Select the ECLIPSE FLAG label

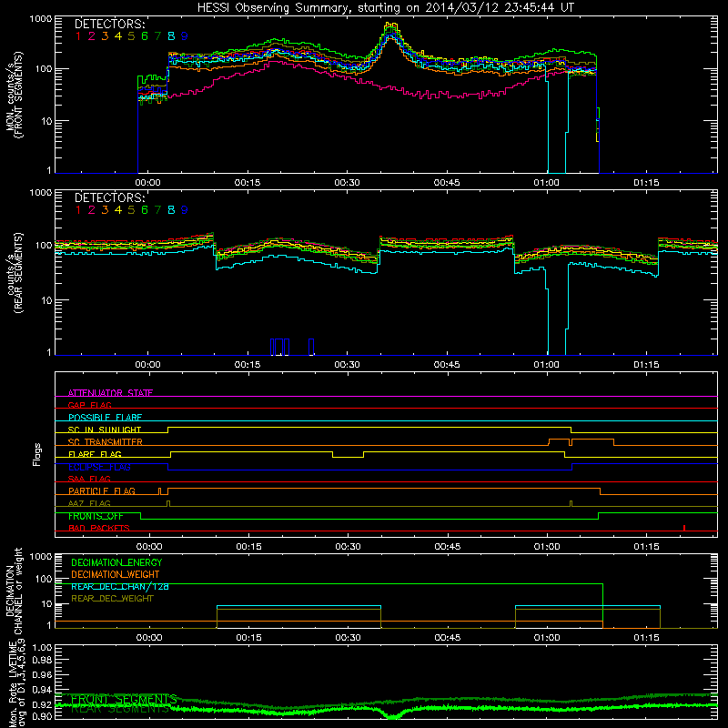coord(99,467)
